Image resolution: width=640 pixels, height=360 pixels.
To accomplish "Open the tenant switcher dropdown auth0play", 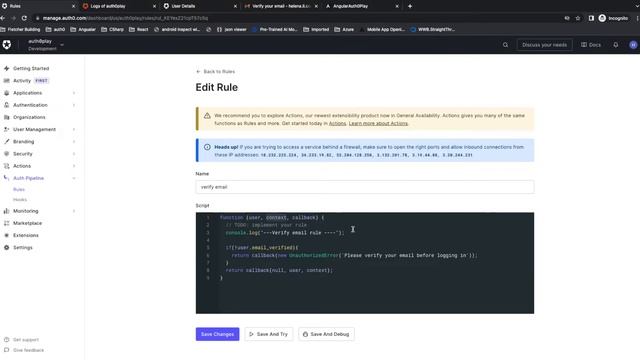I will tap(45, 44).
